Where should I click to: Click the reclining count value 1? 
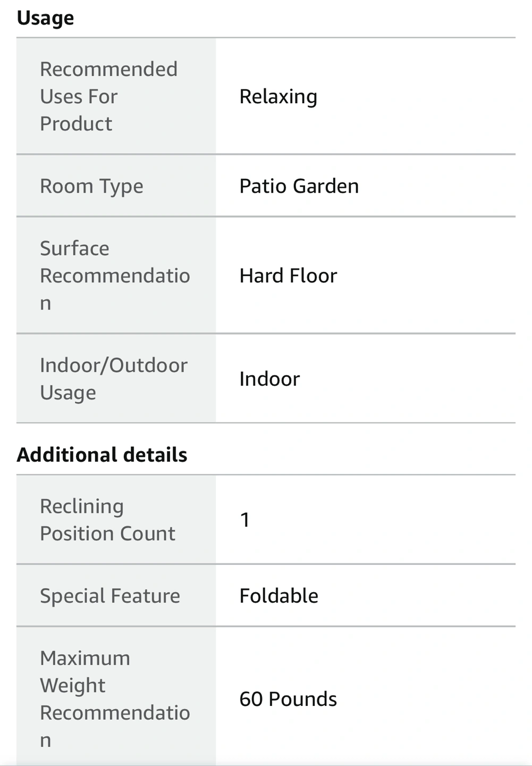pyautogui.click(x=245, y=520)
